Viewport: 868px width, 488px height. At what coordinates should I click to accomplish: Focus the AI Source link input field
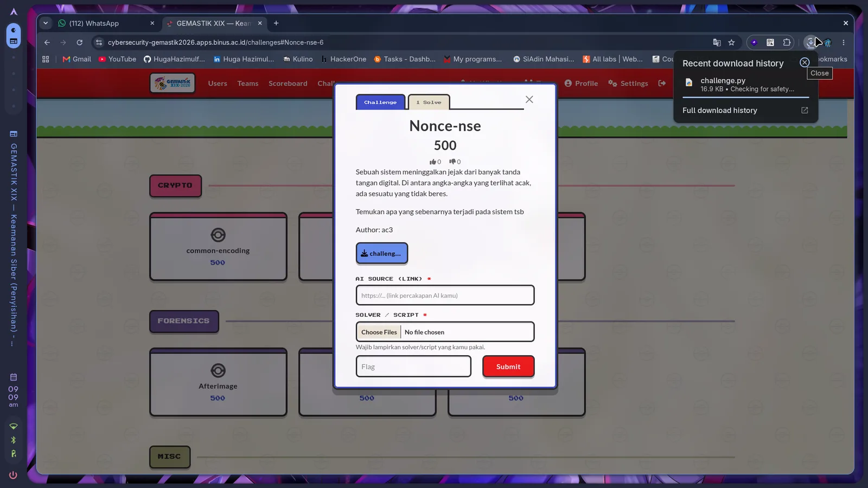click(x=445, y=296)
